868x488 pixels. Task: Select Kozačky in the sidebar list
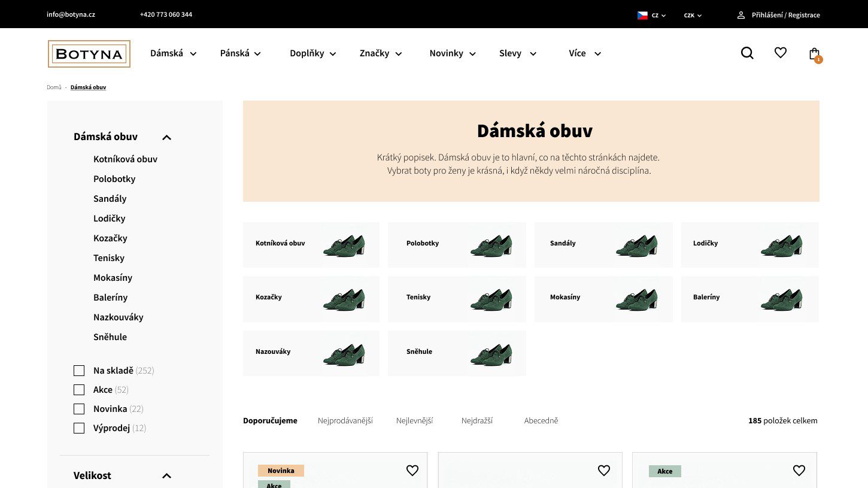[110, 238]
